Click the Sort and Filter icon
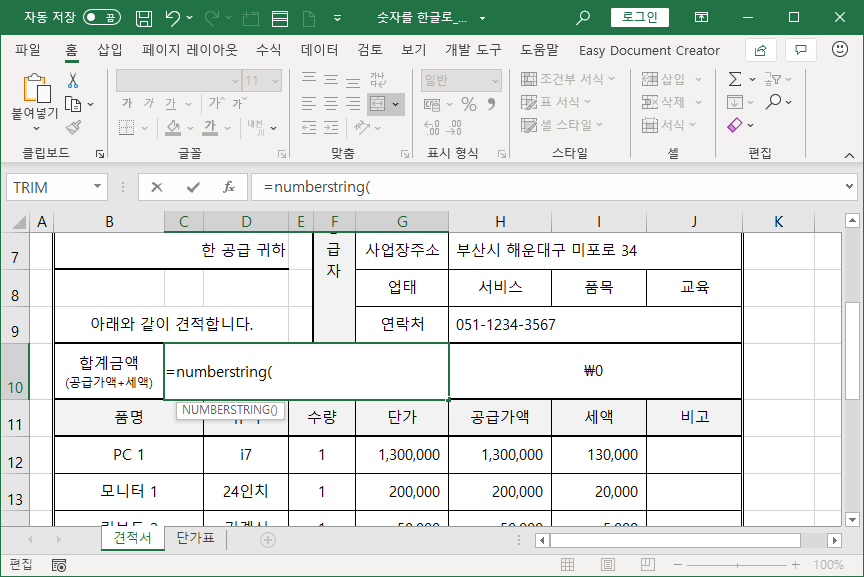Viewport: 864px width, 577px height. pos(773,79)
